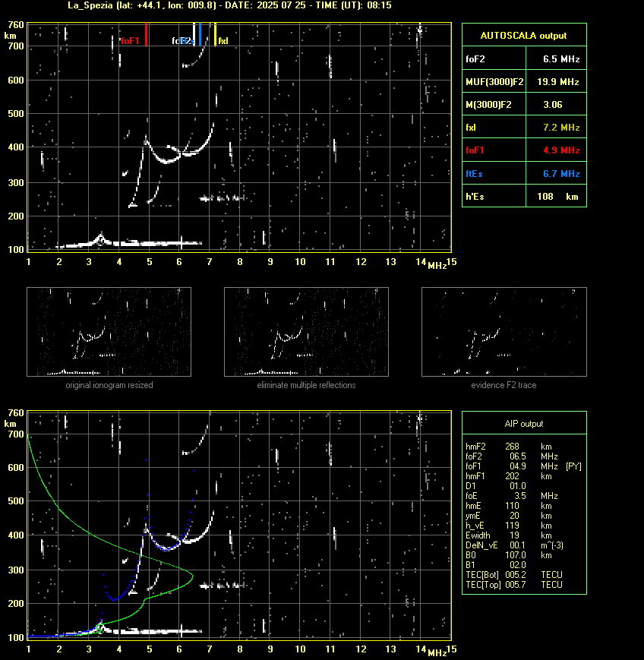Click the Es layer trace near 250 km in upper ionogram

[x=223, y=197]
